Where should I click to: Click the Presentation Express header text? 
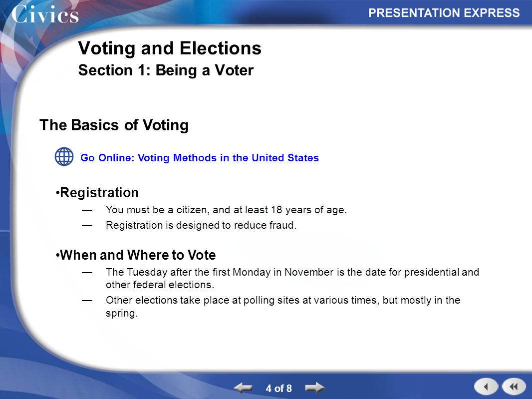(444, 13)
